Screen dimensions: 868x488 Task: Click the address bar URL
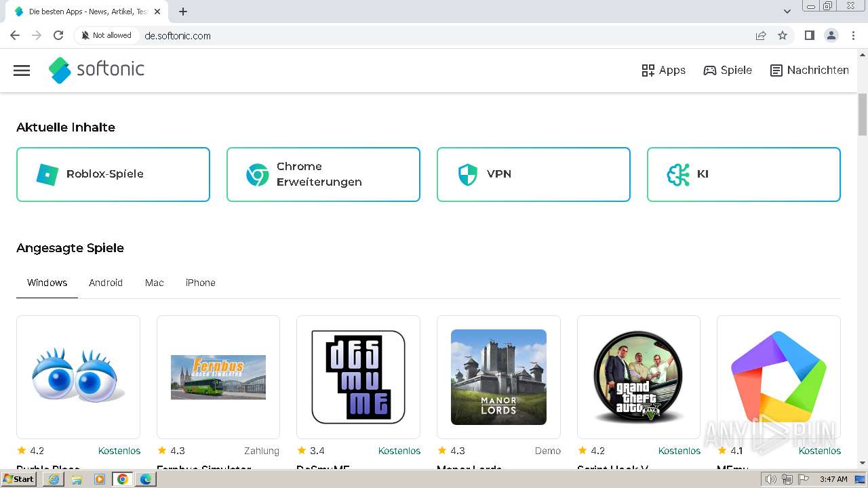pos(178,36)
